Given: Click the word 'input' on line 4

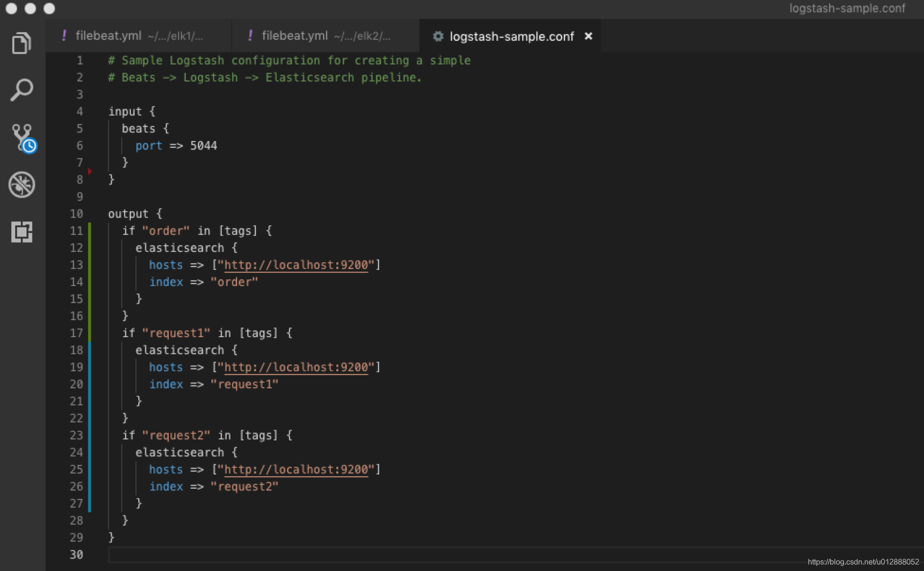Looking at the screenshot, I should click(x=125, y=112).
